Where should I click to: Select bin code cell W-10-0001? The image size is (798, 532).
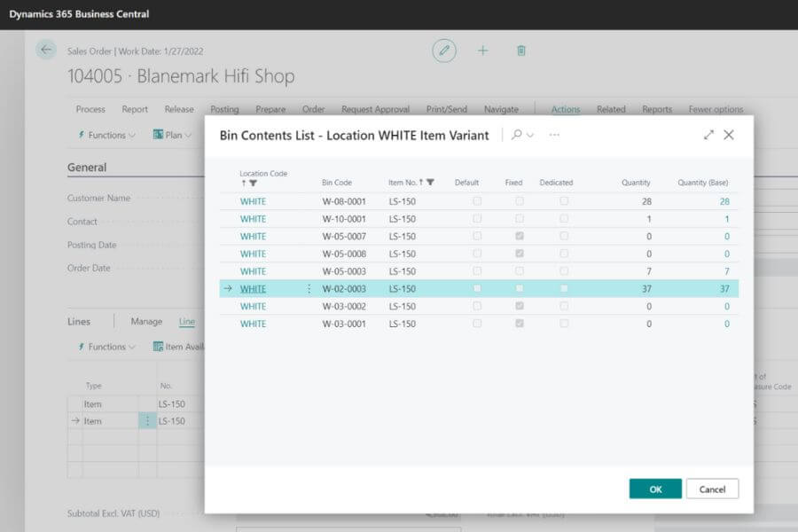(x=344, y=219)
